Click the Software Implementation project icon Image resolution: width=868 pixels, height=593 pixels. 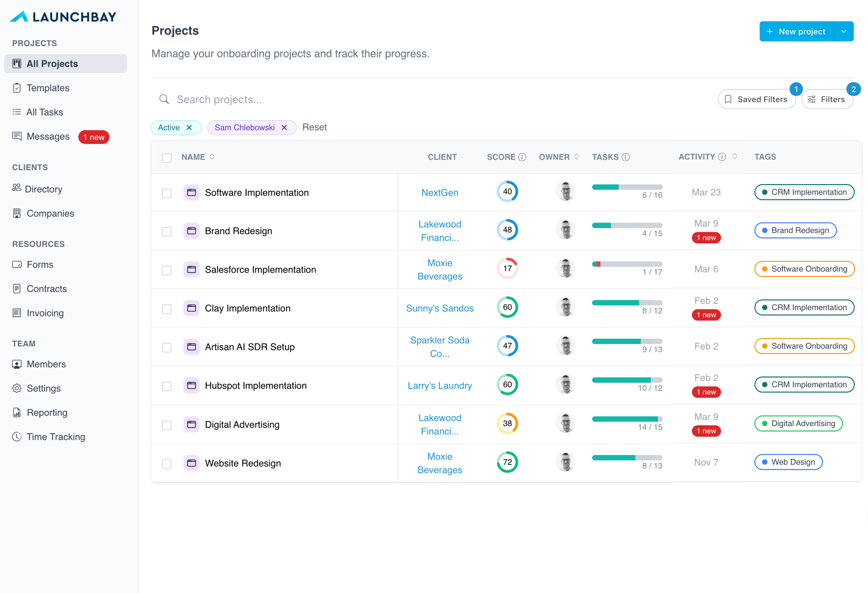pos(191,193)
